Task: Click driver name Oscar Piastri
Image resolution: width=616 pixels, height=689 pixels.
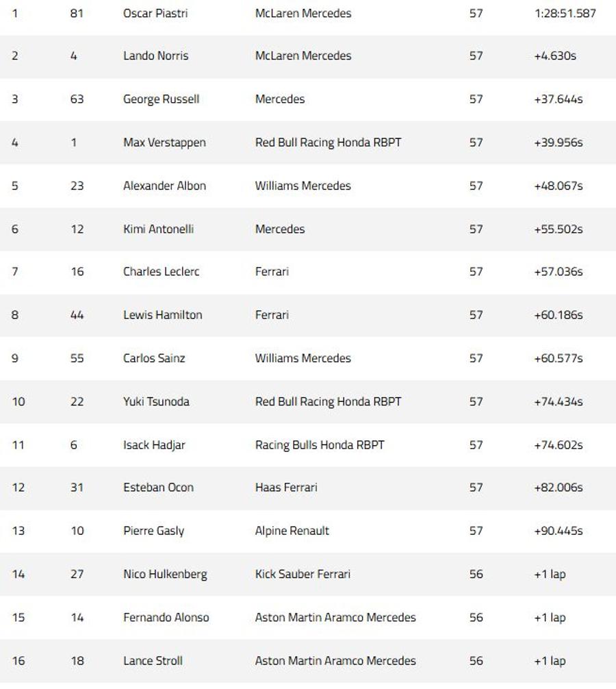Action: (x=155, y=13)
